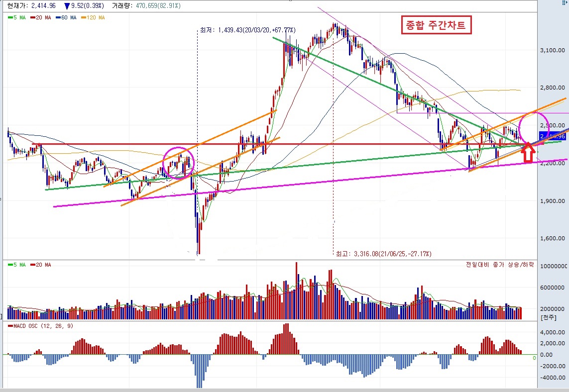Click the -4000.00 MACD axis label

[x=552, y=377]
